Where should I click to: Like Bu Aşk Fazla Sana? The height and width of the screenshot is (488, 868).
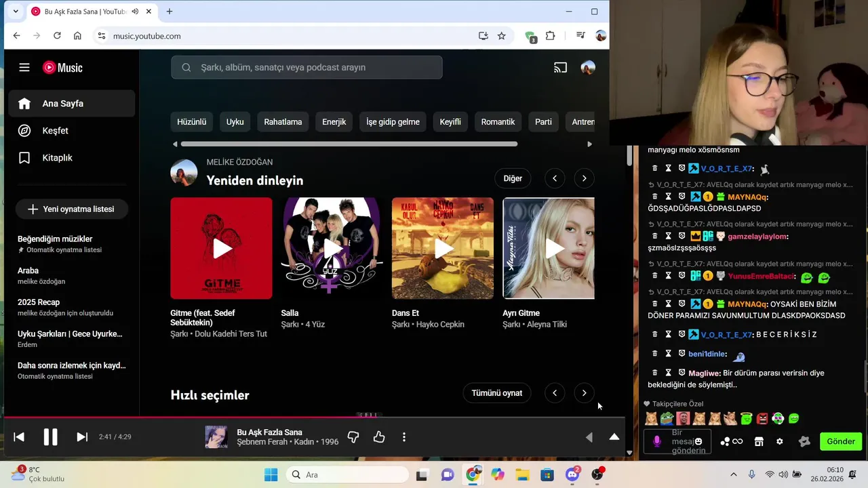pos(379,437)
